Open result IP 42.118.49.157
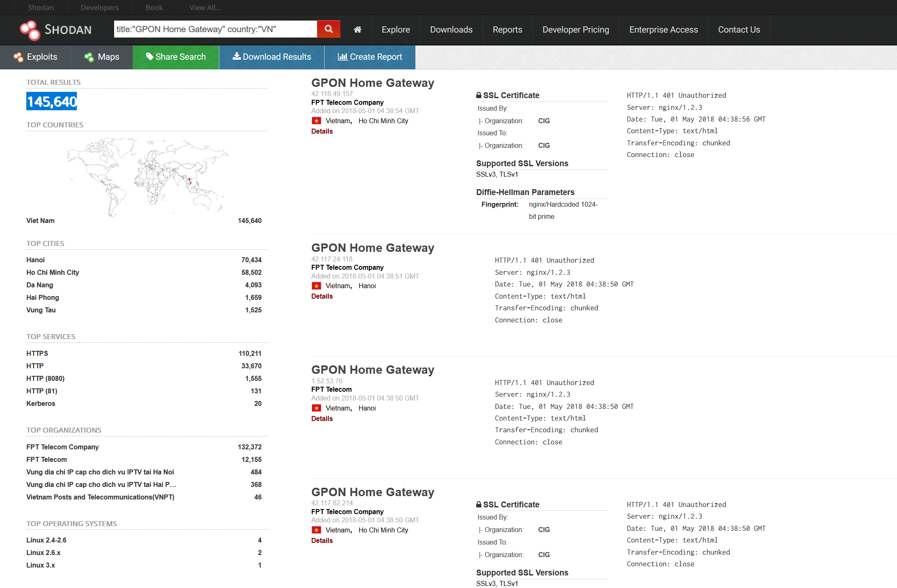Image resolution: width=897 pixels, height=588 pixels. pos(332,94)
